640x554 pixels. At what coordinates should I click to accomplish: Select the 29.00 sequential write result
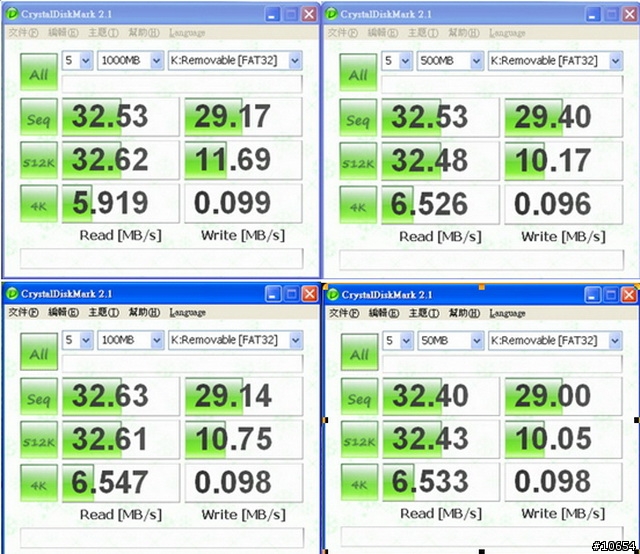coord(564,397)
